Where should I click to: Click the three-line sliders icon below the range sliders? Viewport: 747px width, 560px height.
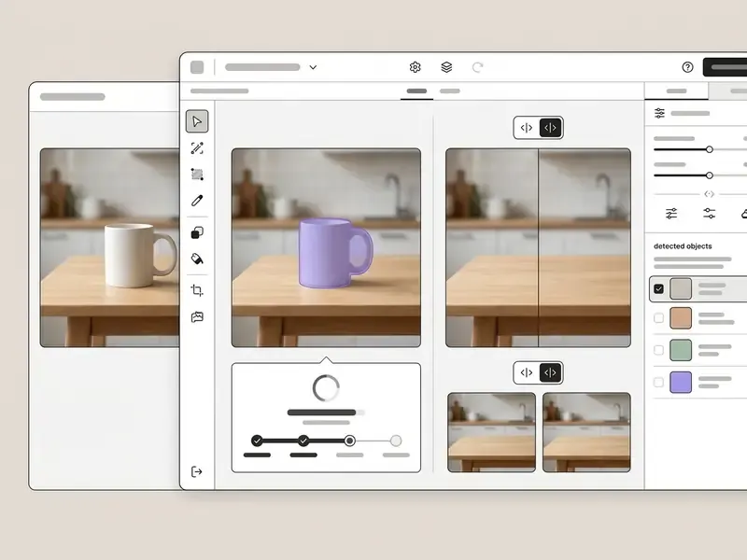pyautogui.click(x=671, y=214)
